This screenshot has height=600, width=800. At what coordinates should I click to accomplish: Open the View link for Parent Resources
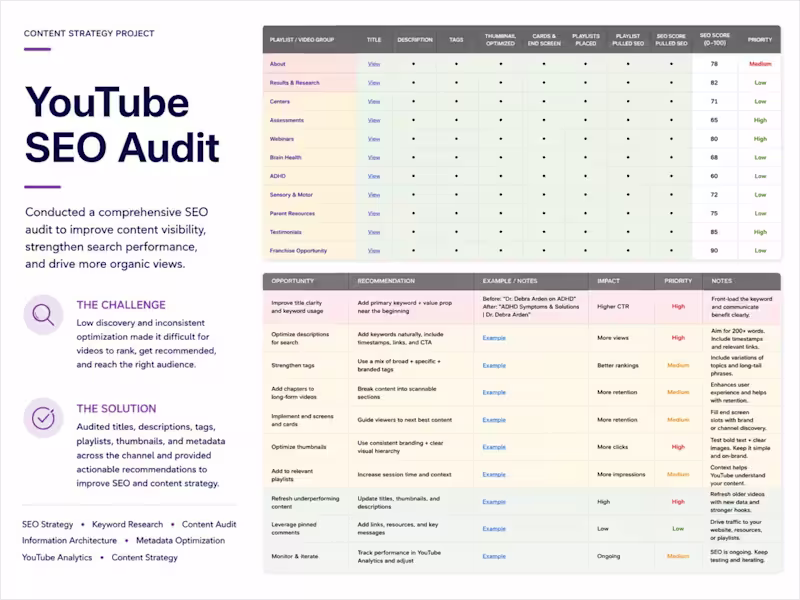(x=374, y=213)
